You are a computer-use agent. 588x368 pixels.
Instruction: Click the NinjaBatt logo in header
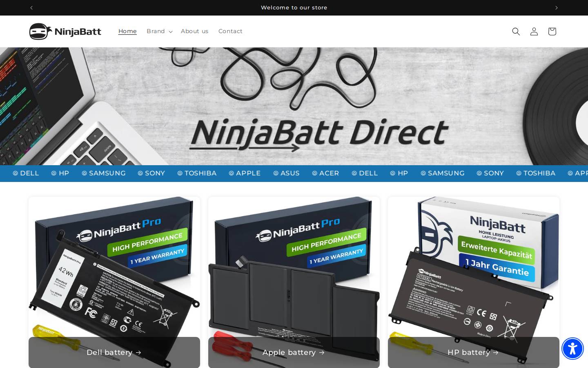(65, 31)
